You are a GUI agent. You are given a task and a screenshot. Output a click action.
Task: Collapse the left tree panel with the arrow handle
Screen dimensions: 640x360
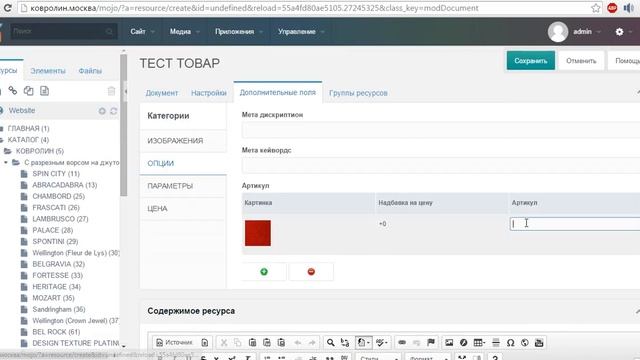click(x=125, y=91)
